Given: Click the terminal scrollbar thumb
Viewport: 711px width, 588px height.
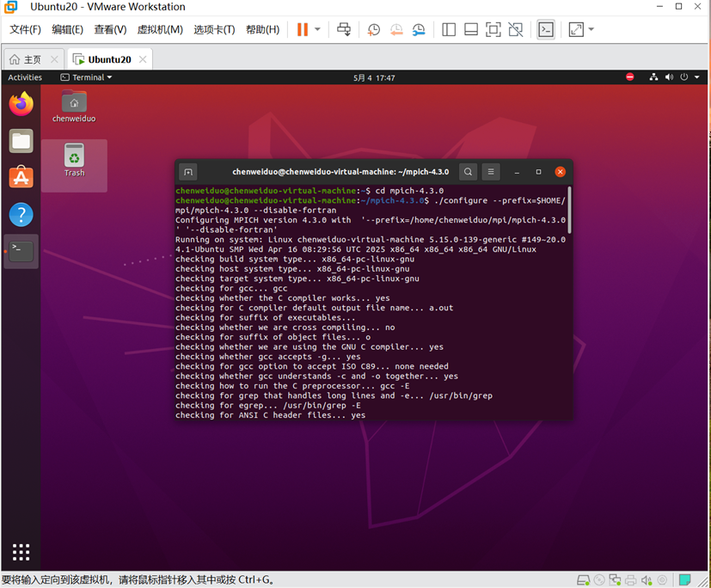Looking at the screenshot, I should pos(569,210).
